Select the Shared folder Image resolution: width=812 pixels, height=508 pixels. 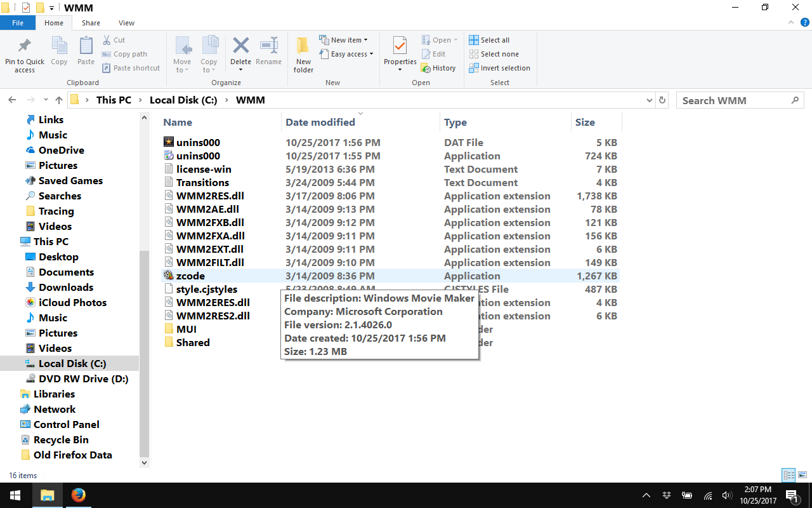pyautogui.click(x=193, y=343)
